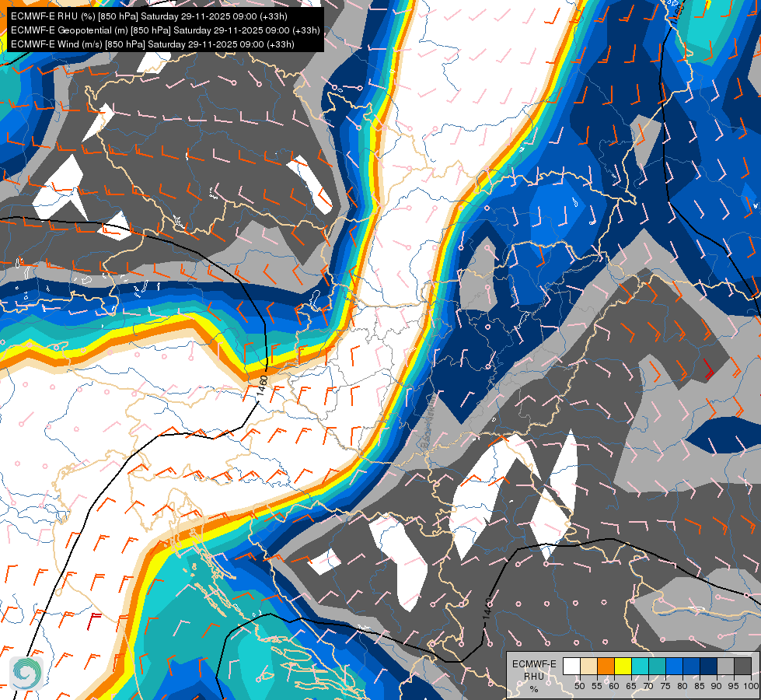Click the legend value '55'
This screenshot has height=700, width=761.
point(596,686)
